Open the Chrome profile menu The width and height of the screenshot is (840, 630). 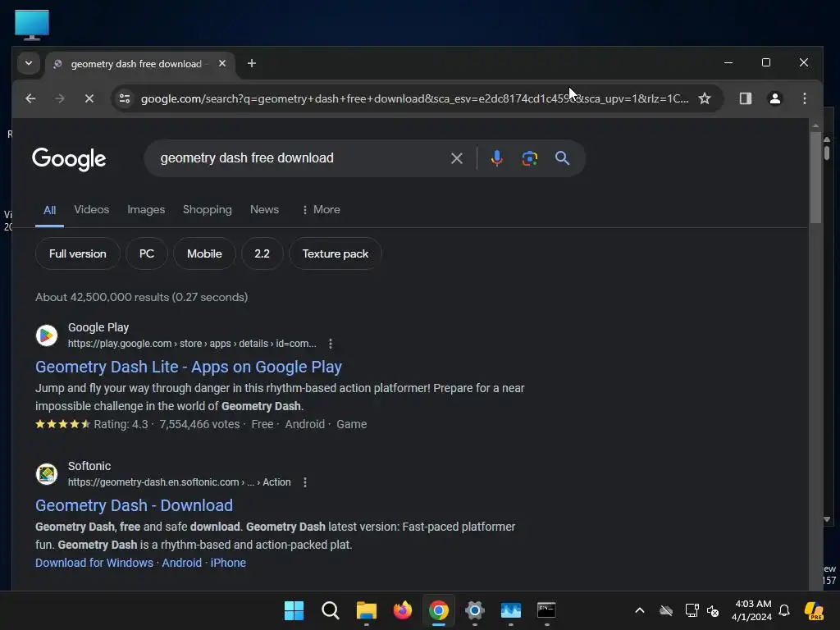click(774, 98)
